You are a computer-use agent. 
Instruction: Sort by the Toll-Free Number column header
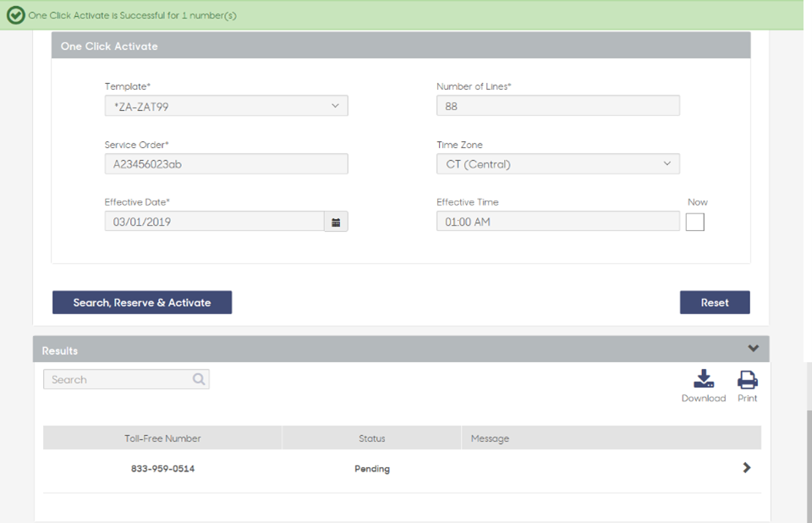click(162, 438)
